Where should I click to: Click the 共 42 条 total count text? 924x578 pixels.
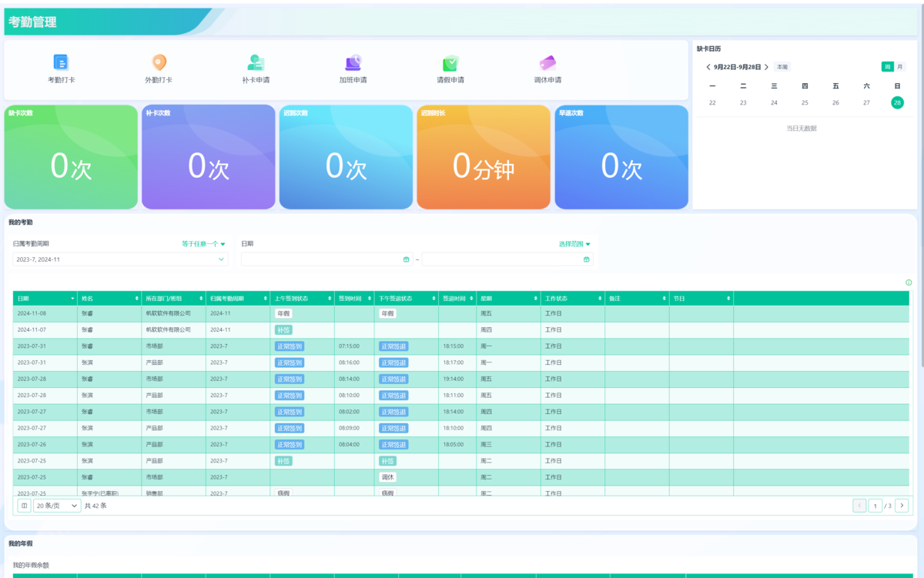[95, 506]
